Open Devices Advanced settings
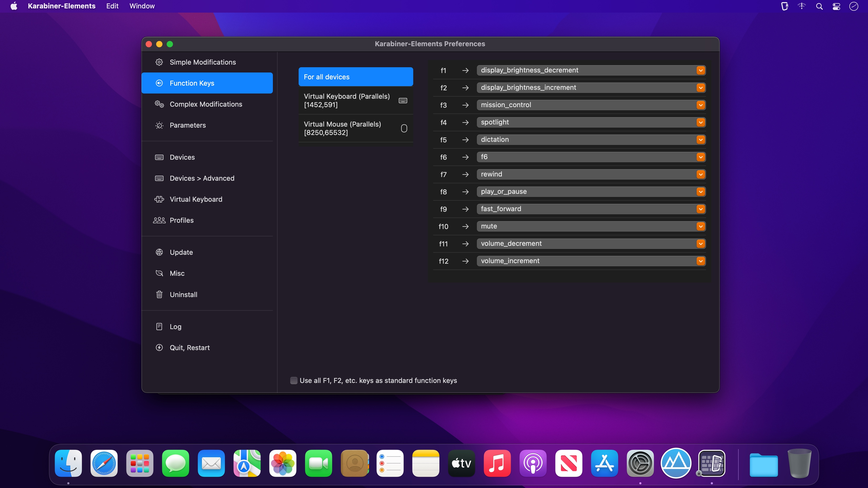 pyautogui.click(x=202, y=178)
